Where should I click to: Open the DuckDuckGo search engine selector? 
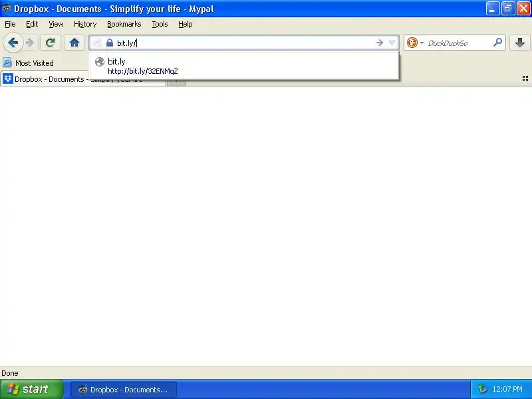coord(415,43)
